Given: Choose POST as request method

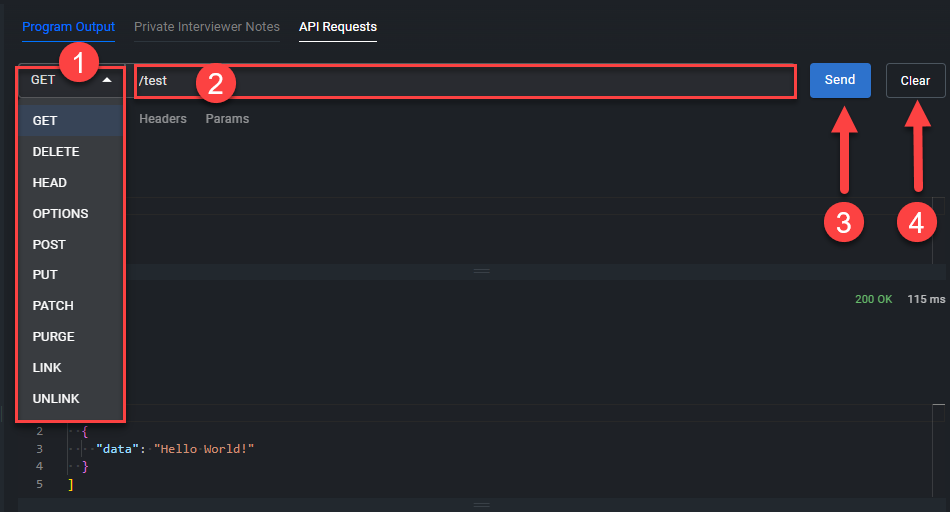Looking at the screenshot, I should click(49, 245).
